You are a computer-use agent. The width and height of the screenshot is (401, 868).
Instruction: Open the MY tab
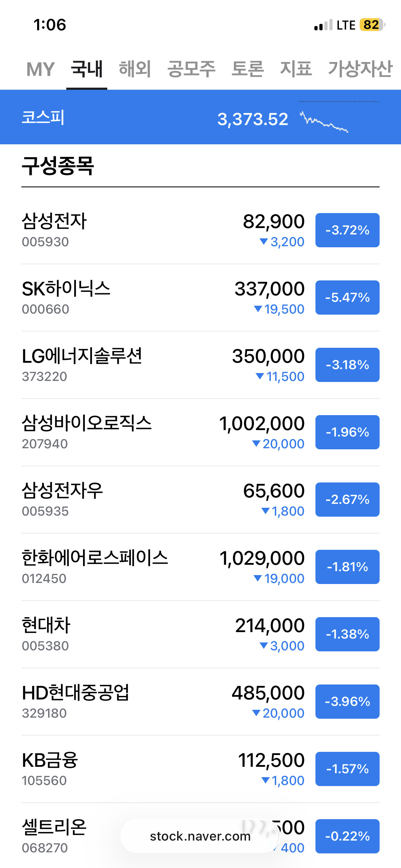40,69
